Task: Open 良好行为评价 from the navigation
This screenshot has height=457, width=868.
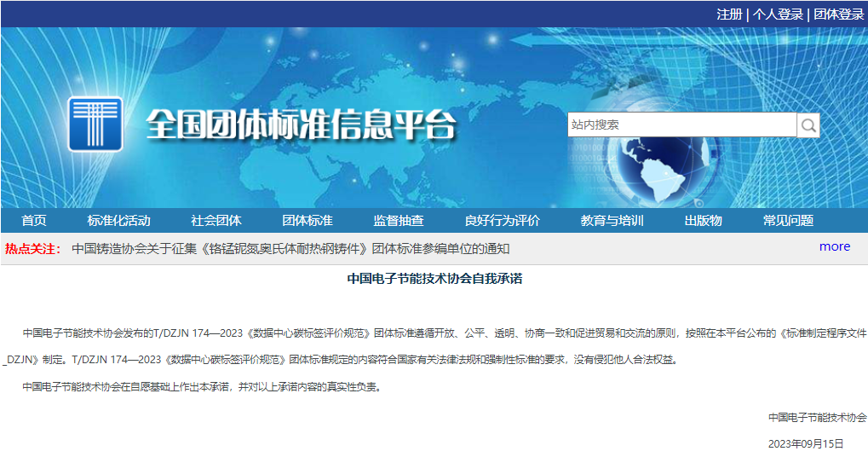Action: coord(502,221)
